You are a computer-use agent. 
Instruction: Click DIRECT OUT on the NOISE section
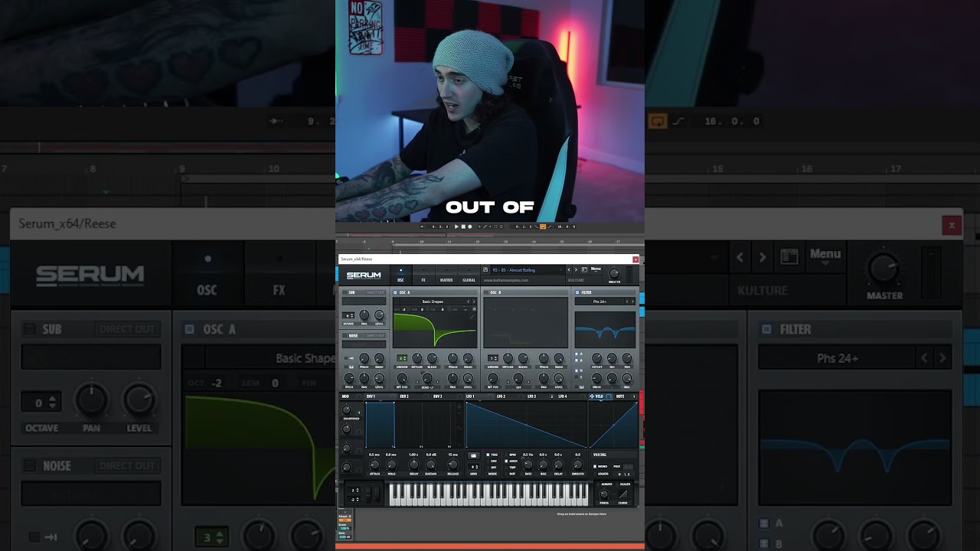tap(375, 335)
